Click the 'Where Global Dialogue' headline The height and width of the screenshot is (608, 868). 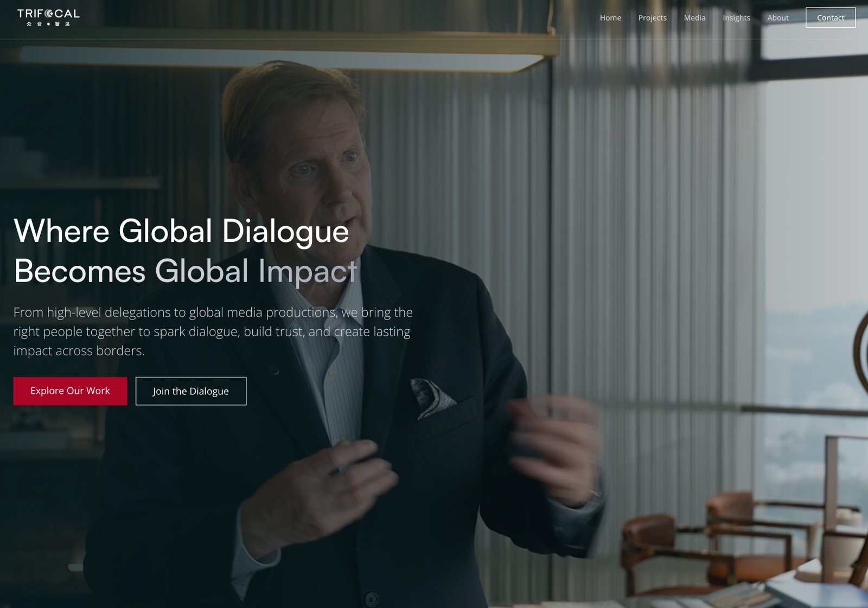pos(181,232)
